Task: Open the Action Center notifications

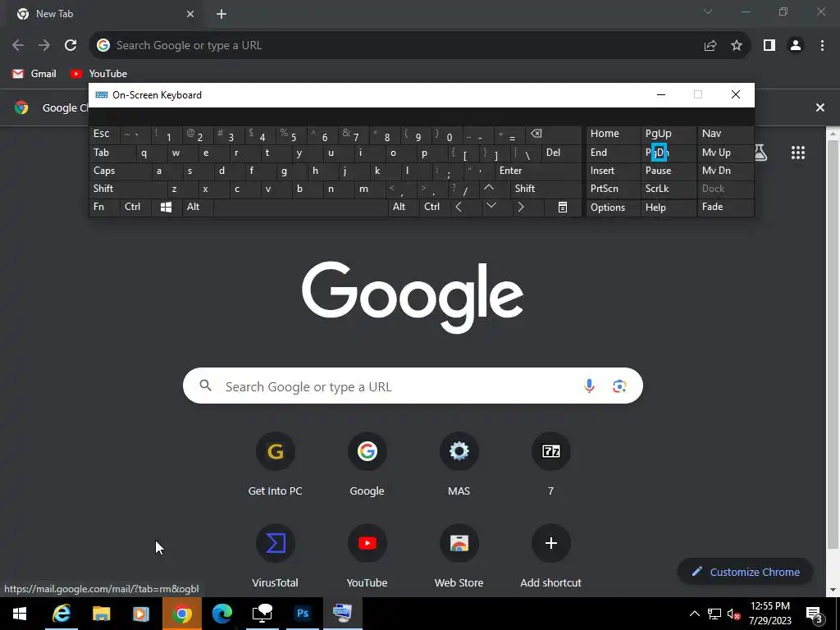Action: point(815,614)
